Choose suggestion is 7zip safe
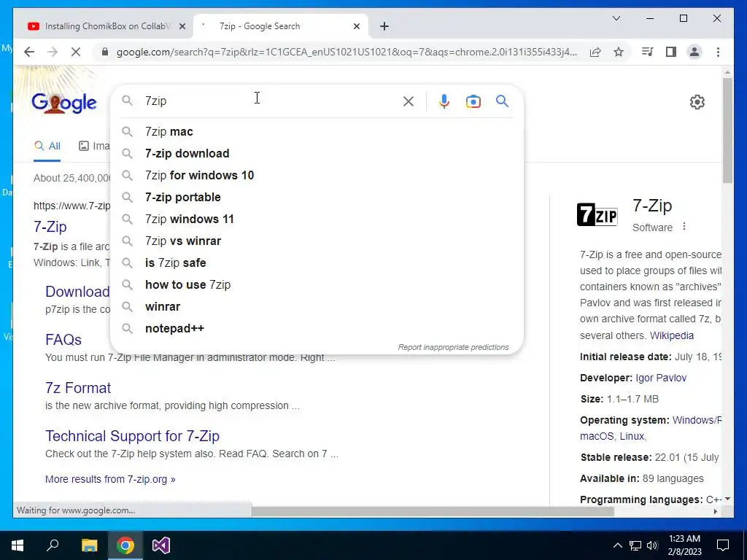Screen dimensions: 747x560 (x=317, y=262)
